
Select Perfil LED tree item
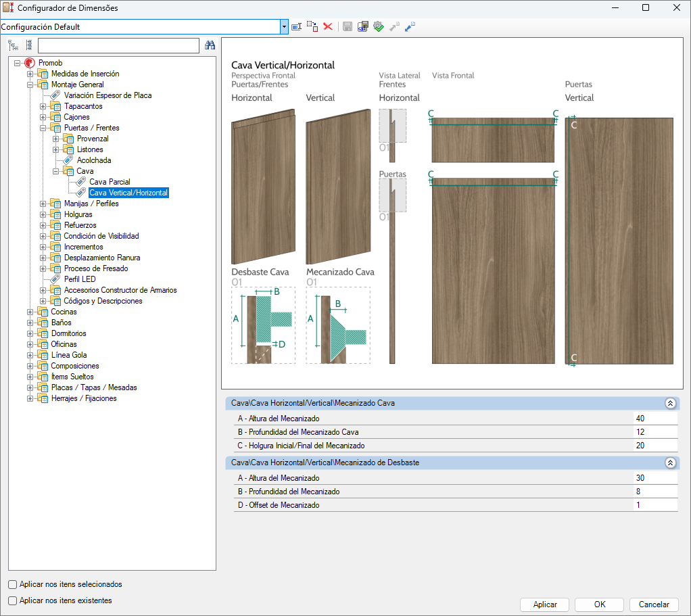(x=80, y=279)
